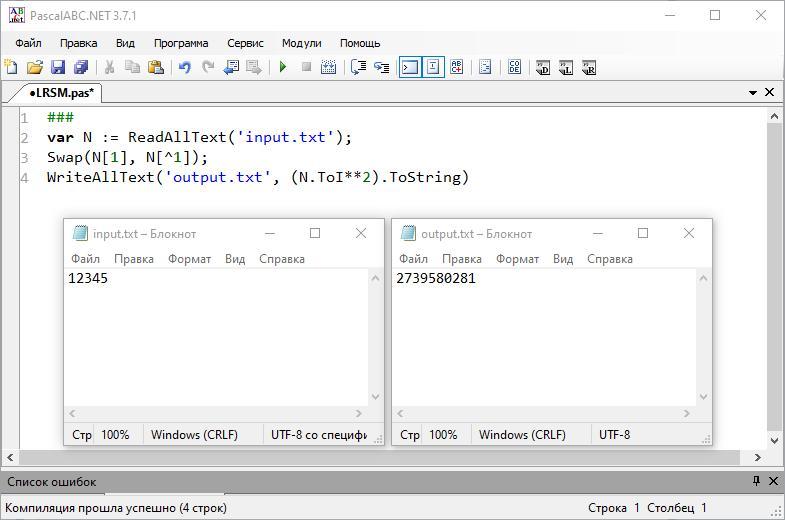Screen dimensions: 785x520
Task: Open Правка menu in output.txt Notepad
Action: pyautogui.click(x=462, y=259)
